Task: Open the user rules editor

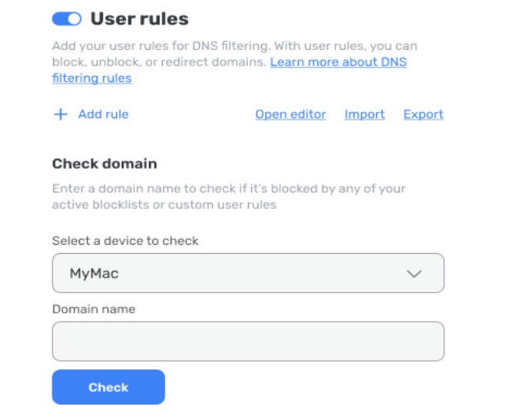Action: click(290, 115)
